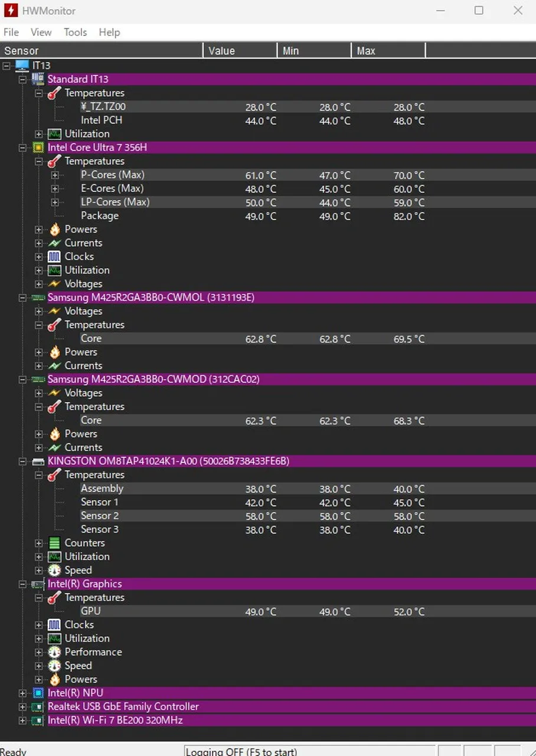Viewport: 536px width, 756px height.
Task: Click the Utilization icon under CPU
Action: pos(54,271)
